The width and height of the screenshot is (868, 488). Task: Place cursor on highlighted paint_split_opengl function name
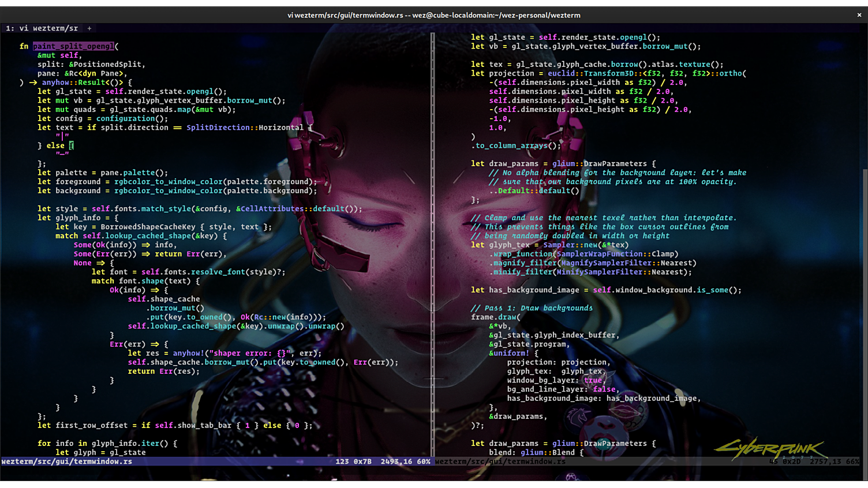tap(73, 46)
